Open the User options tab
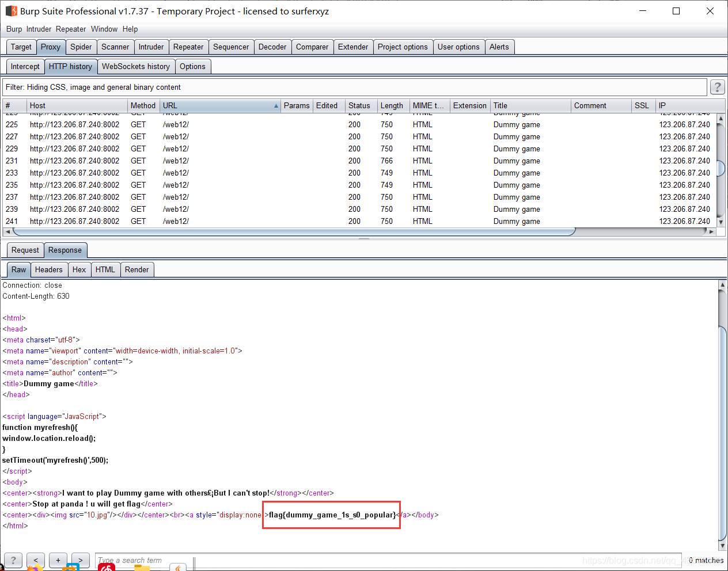Image resolution: width=728 pixels, height=571 pixels. click(458, 47)
